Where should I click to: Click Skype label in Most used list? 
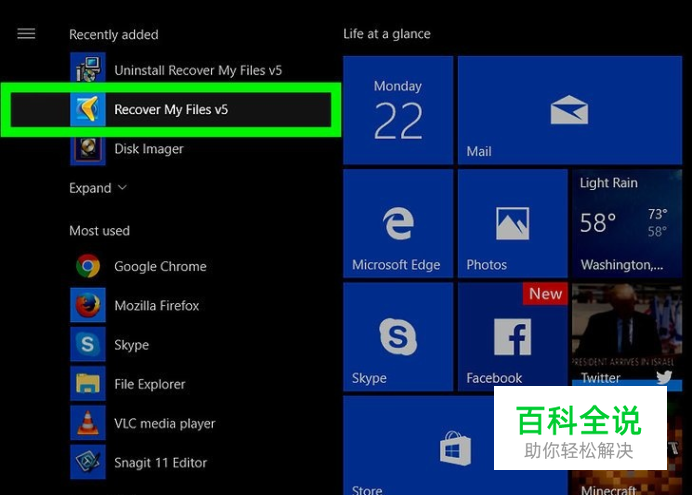point(132,345)
